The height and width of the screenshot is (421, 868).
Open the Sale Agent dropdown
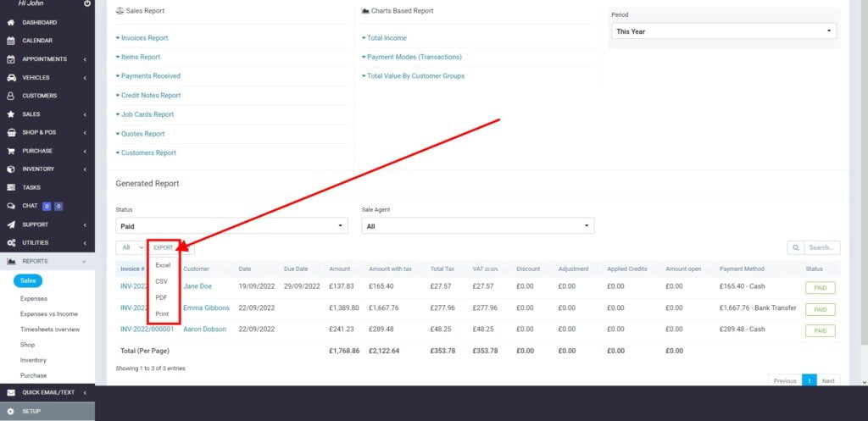point(478,226)
